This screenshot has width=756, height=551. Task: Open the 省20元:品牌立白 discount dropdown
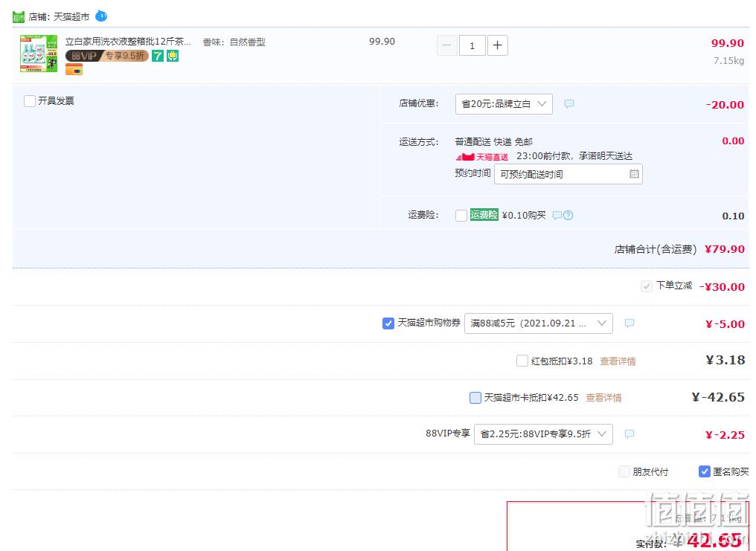(x=504, y=104)
